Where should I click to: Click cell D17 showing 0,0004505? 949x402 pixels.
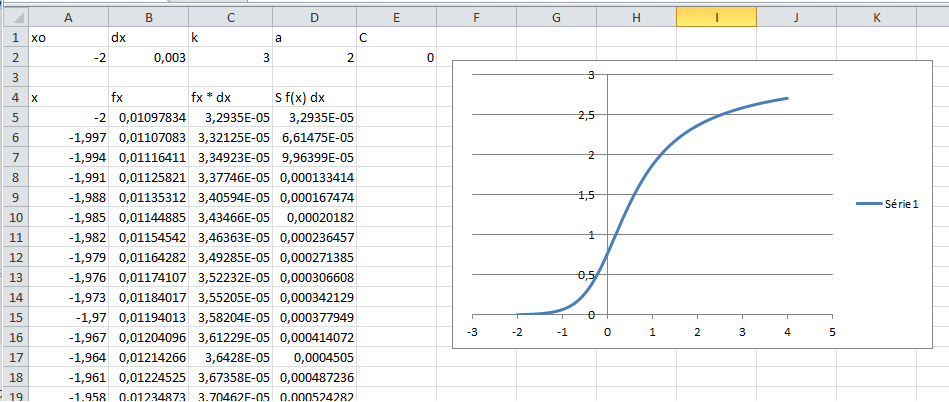(x=314, y=357)
